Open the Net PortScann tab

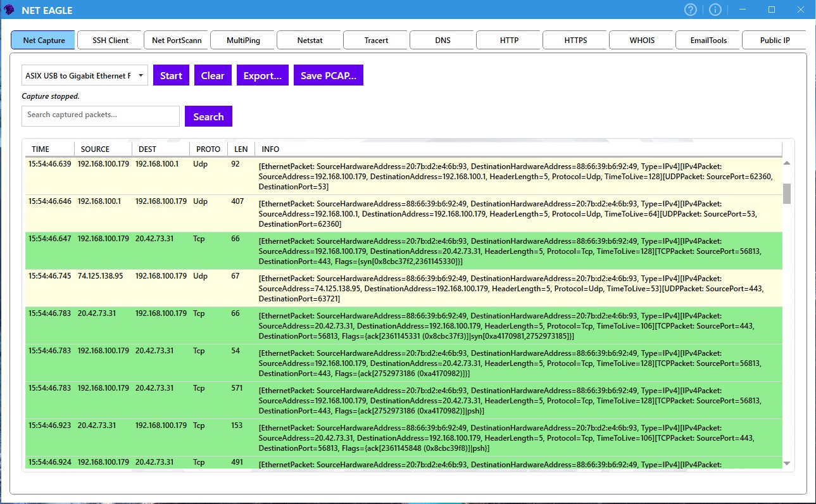177,40
